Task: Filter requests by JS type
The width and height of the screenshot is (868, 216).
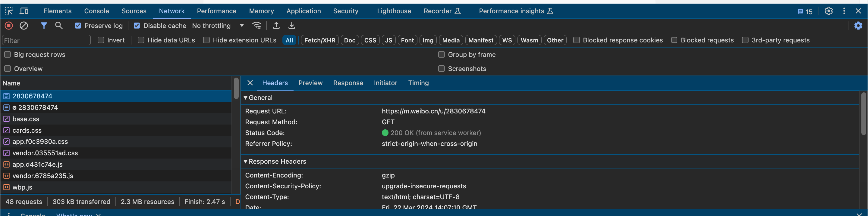Action: tap(388, 40)
